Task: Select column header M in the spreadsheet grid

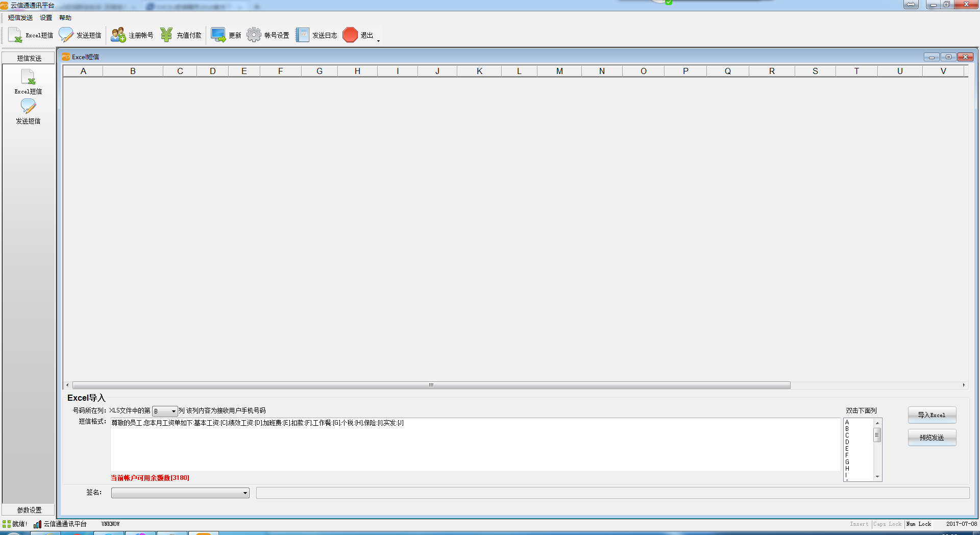Action: [559, 71]
